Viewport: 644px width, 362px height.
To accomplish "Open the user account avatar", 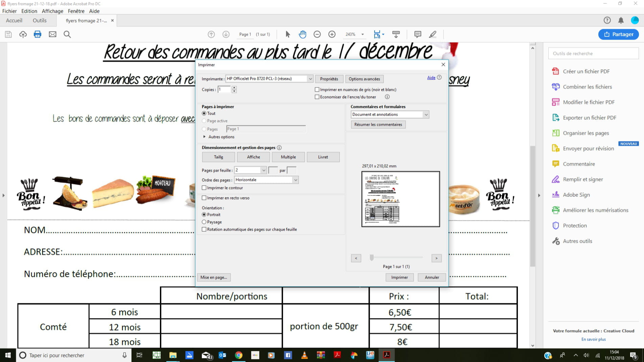I will coord(635,20).
